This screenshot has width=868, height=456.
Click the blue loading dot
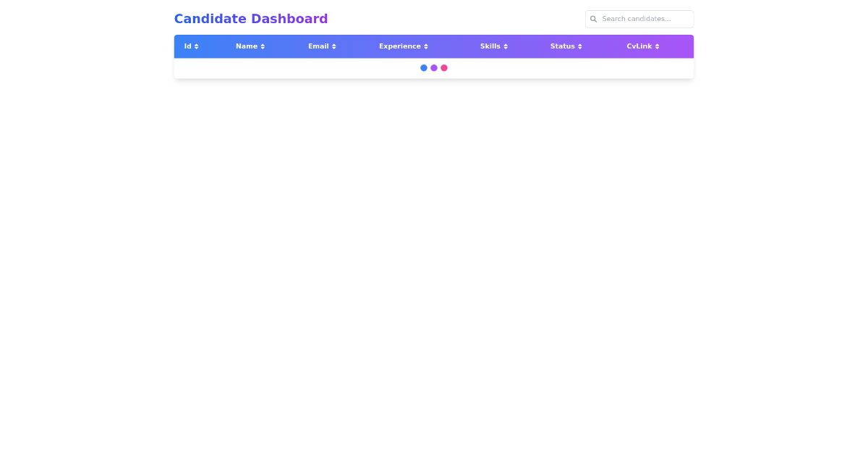(424, 68)
